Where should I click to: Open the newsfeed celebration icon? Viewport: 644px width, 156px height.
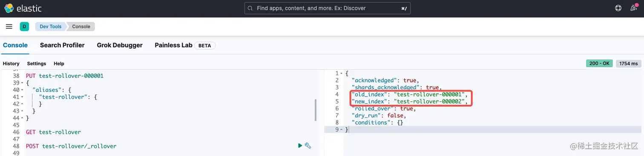[x=635, y=8]
